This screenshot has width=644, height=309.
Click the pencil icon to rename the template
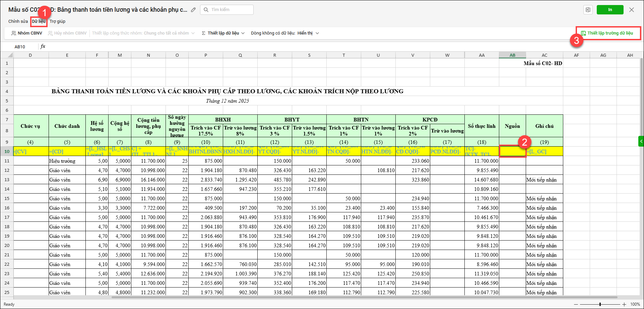click(193, 10)
